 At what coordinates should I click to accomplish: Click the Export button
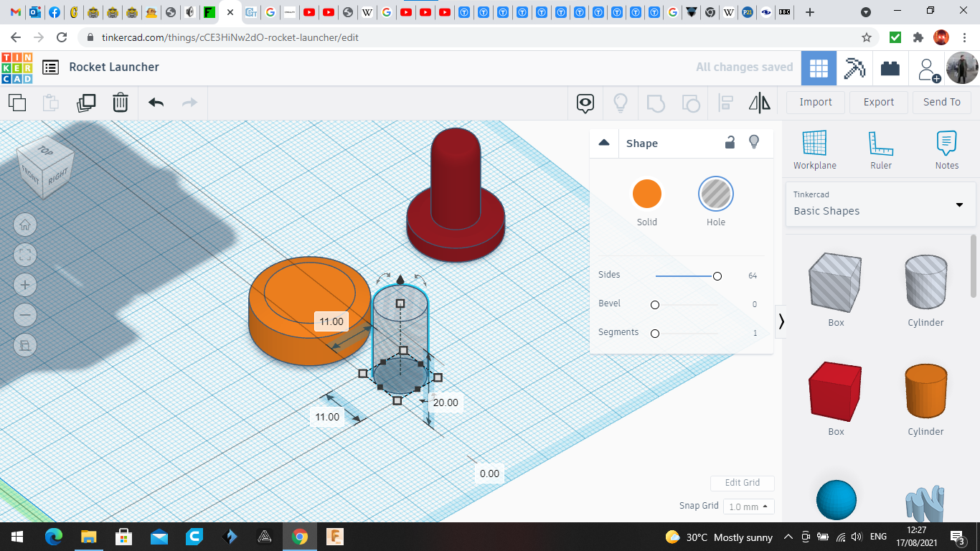coord(878,102)
